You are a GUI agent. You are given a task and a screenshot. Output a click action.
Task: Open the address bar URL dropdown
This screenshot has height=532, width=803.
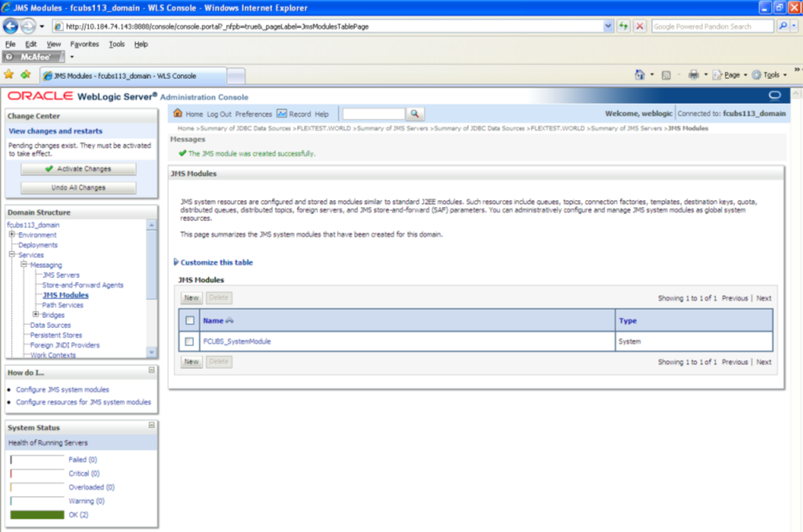point(608,26)
